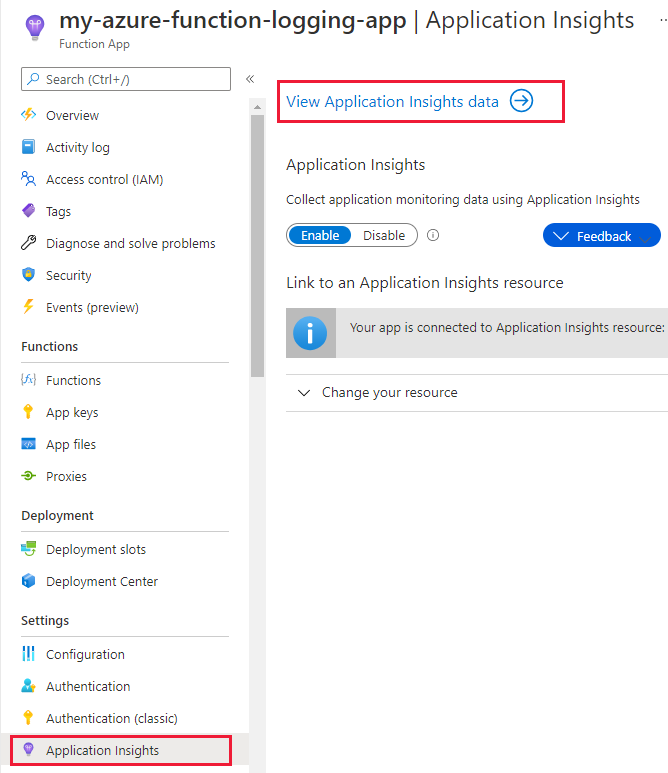Click the Overview lightning icon

29,115
